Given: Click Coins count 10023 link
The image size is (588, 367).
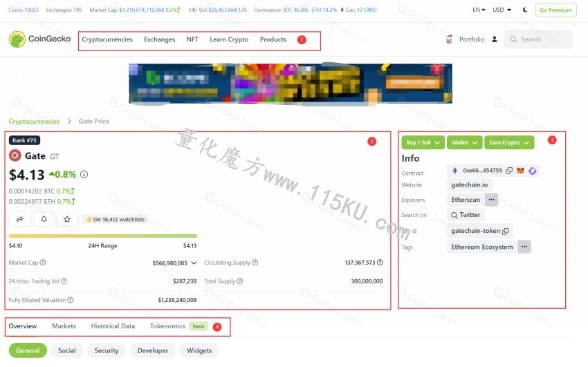Looking at the screenshot, I should point(32,10).
